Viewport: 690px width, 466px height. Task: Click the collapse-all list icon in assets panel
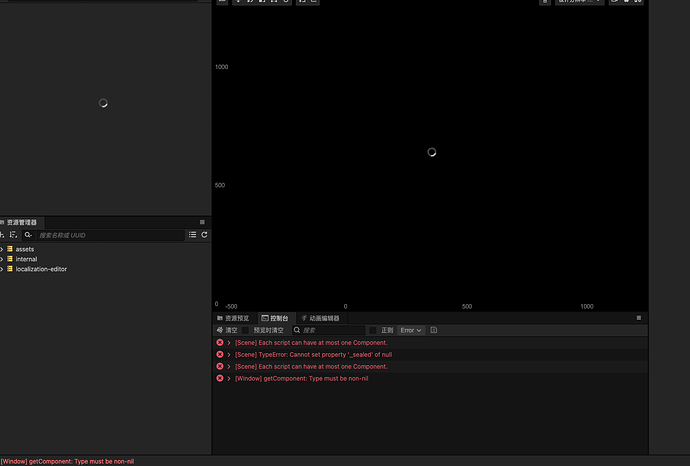point(192,235)
